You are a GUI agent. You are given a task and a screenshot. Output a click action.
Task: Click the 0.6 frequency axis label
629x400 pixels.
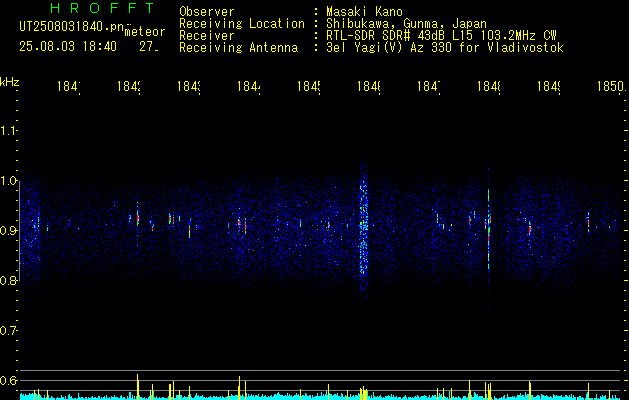click(9, 380)
